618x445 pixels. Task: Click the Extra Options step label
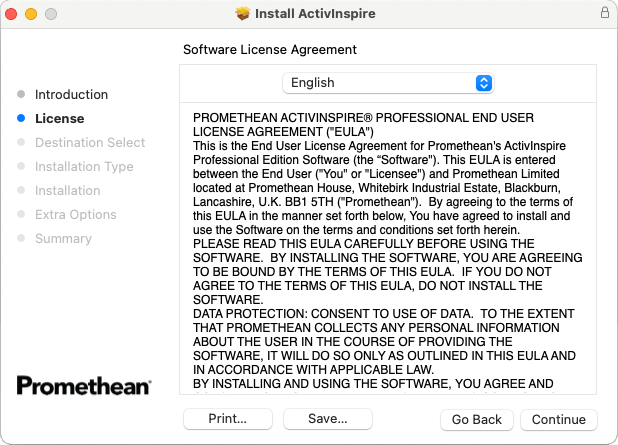(x=76, y=214)
